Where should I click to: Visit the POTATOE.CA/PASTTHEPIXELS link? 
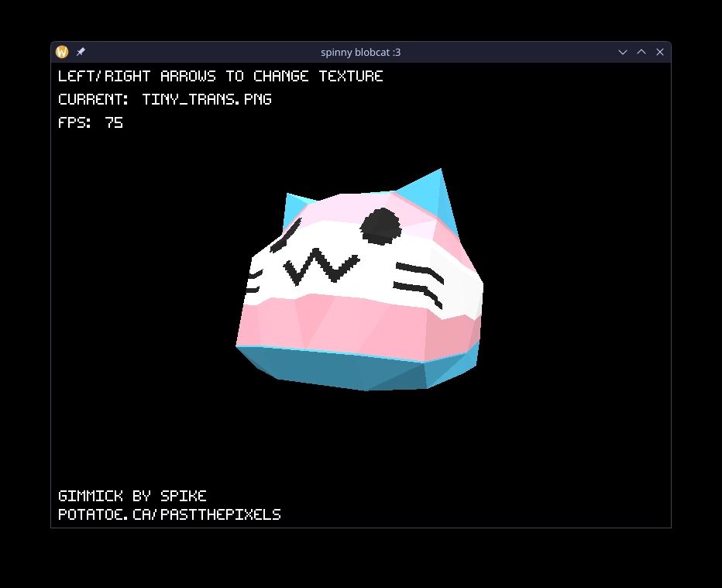(x=170, y=514)
